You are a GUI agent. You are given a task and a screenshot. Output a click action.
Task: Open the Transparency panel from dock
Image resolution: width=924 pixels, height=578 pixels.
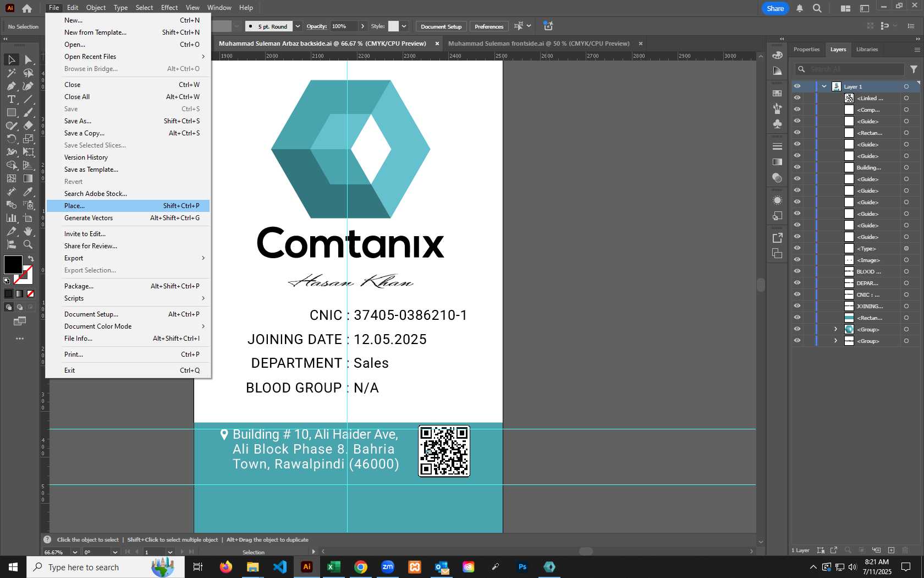777,177
